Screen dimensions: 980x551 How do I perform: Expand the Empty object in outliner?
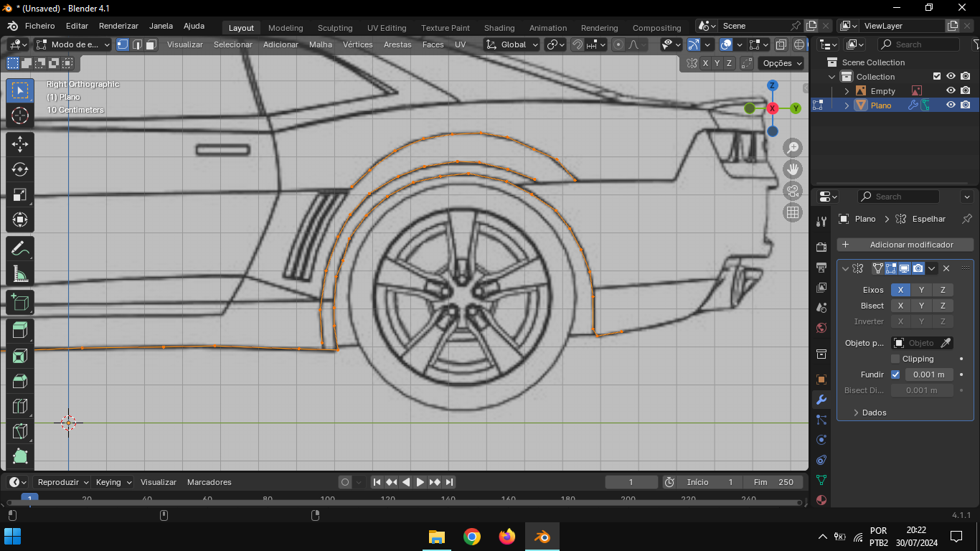click(847, 91)
